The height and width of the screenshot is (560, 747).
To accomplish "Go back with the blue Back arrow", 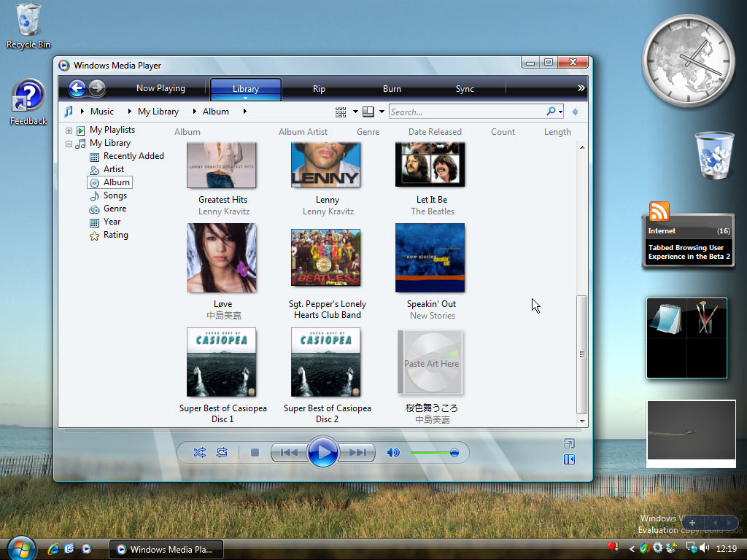I will (x=77, y=88).
